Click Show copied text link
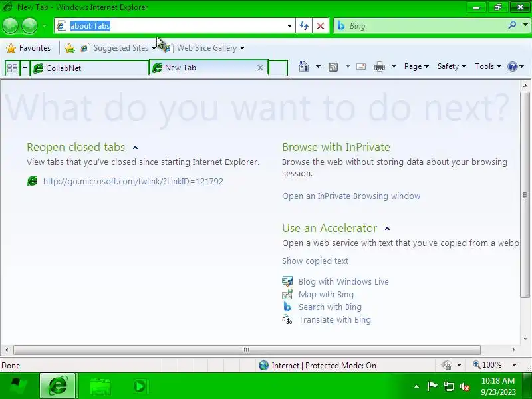 click(x=315, y=261)
